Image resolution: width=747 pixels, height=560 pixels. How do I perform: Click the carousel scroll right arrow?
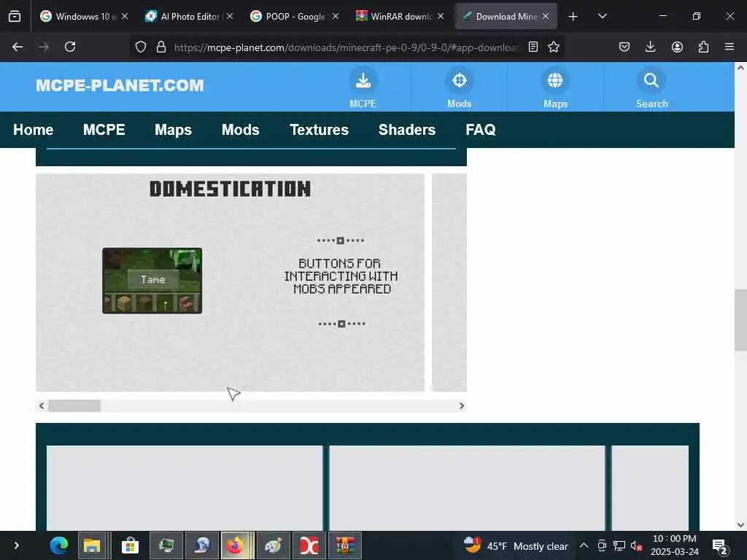[x=461, y=405]
